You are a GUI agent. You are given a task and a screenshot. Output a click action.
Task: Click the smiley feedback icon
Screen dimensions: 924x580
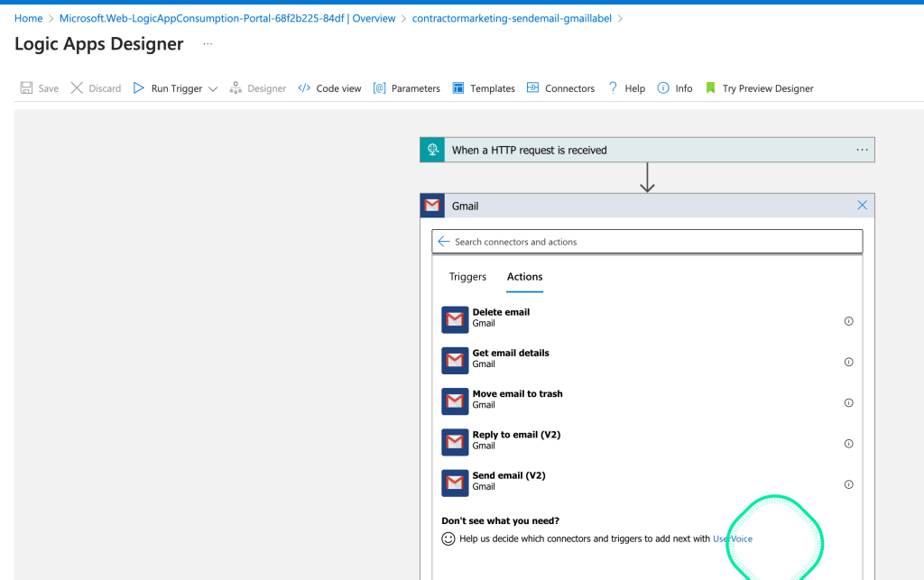pos(448,539)
